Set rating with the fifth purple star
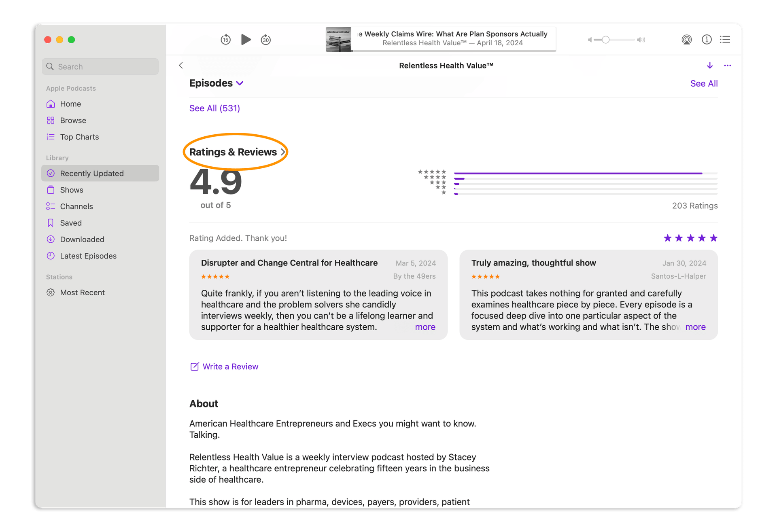The image size is (777, 532). pyautogui.click(x=713, y=238)
